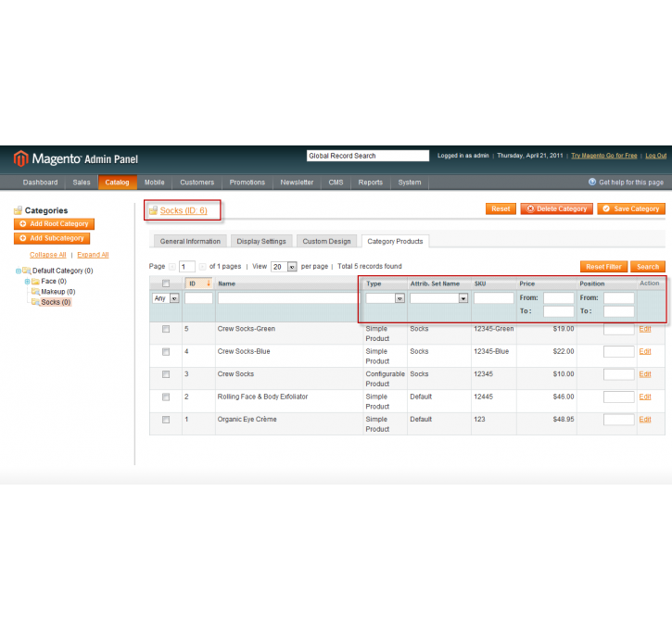Image resolution: width=672 pixels, height=630 pixels.
Task: Expand the Face category tree node
Action: pyautogui.click(x=27, y=282)
